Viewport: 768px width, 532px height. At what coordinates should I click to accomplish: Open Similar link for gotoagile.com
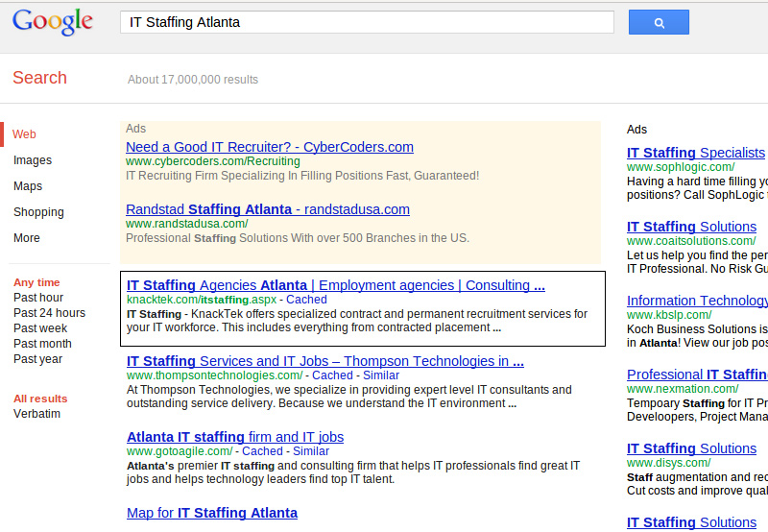point(310,451)
